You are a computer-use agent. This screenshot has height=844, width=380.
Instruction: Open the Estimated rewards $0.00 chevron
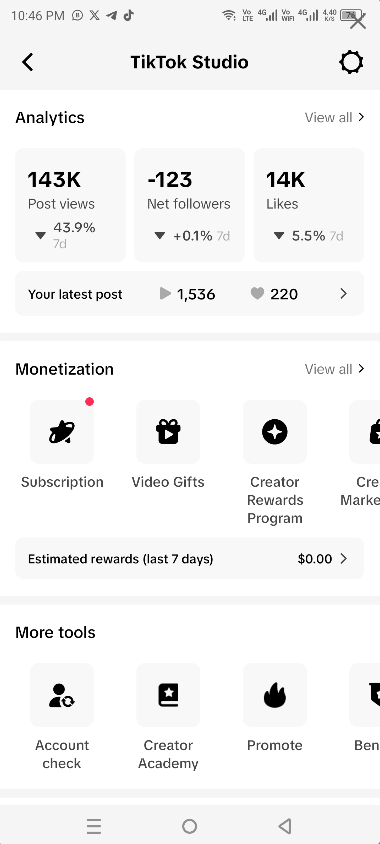point(344,559)
